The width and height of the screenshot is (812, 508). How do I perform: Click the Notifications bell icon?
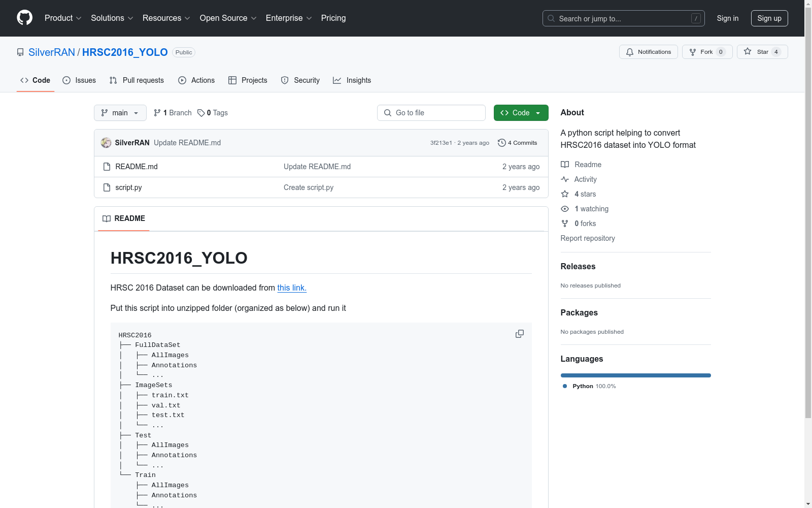[630, 52]
